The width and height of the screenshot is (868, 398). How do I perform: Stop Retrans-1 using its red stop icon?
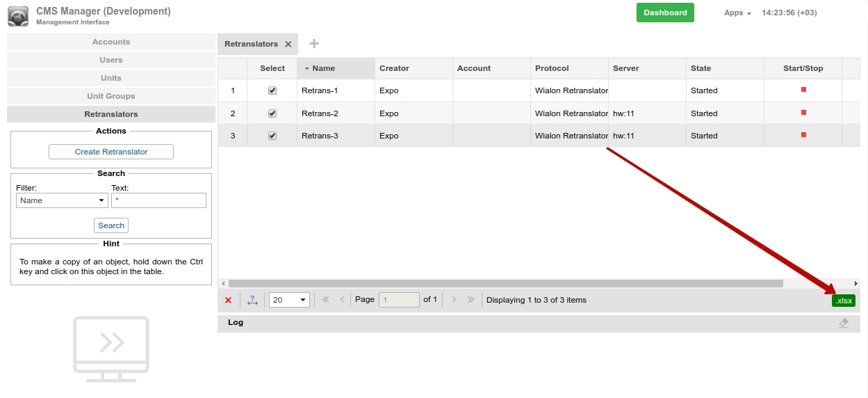point(803,90)
